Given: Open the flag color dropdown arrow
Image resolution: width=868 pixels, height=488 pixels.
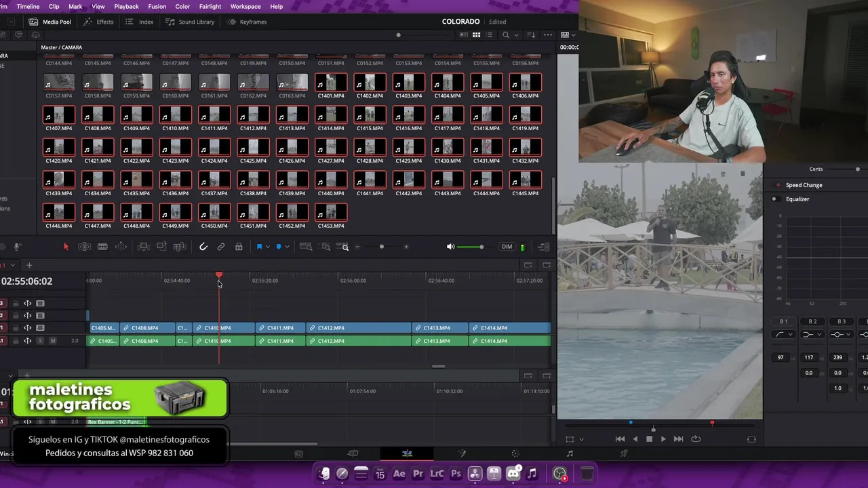Looking at the screenshot, I should tap(267, 247).
